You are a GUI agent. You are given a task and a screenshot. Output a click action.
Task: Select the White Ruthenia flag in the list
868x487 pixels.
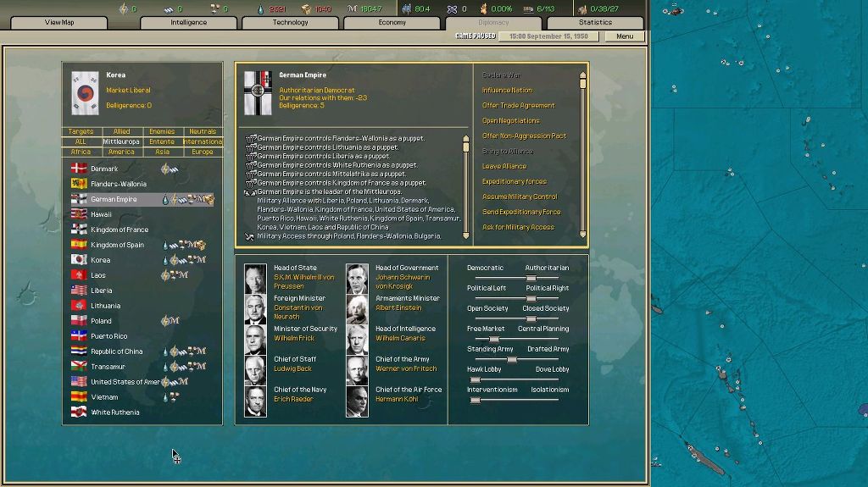pyautogui.click(x=79, y=412)
